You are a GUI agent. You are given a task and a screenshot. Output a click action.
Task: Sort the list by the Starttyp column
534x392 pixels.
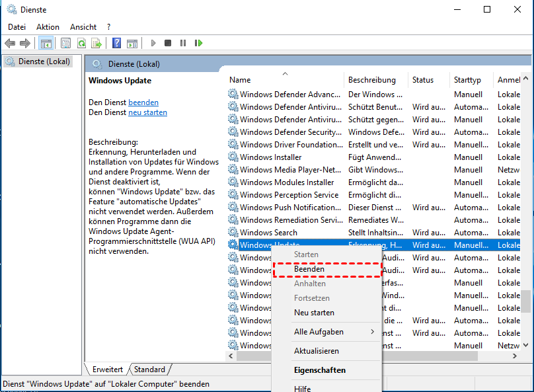click(467, 80)
